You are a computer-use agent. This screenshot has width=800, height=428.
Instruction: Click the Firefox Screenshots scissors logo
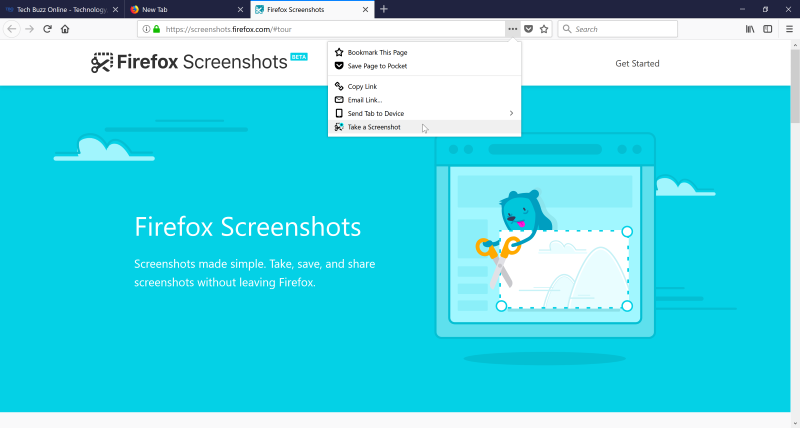pos(102,63)
